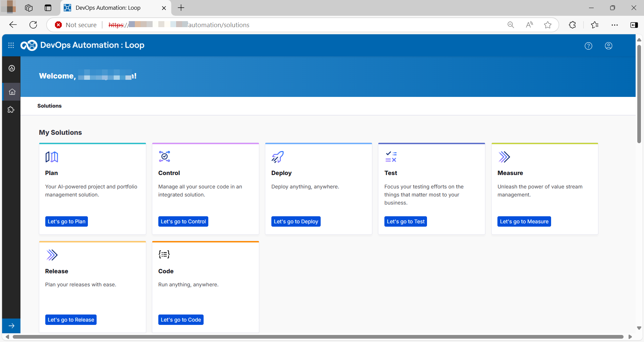
Task: Refresh the current page
Action: coord(33,25)
